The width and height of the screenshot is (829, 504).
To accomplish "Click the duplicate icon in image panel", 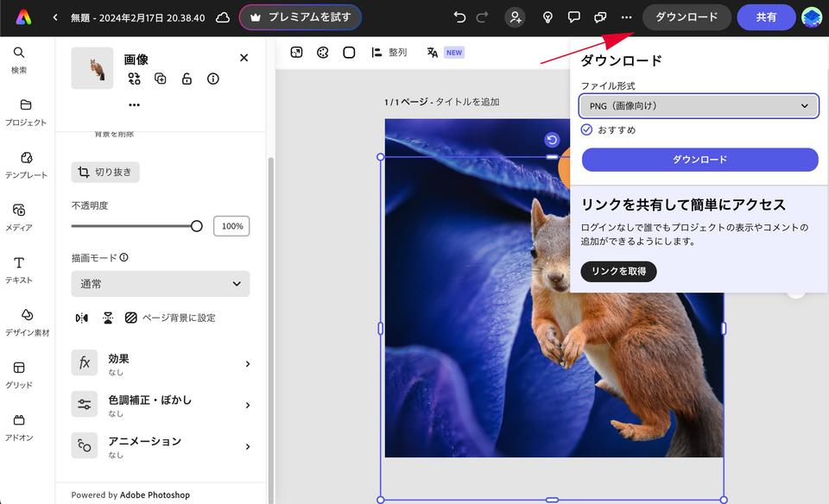I will [x=161, y=79].
